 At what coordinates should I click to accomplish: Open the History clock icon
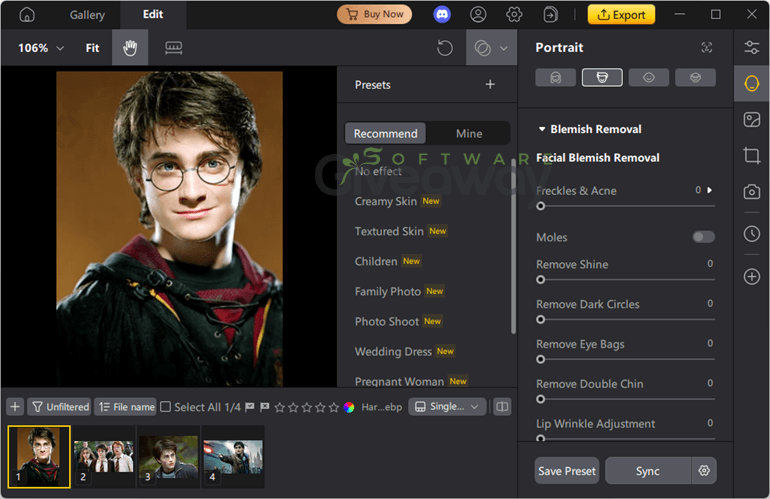click(751, 234)
